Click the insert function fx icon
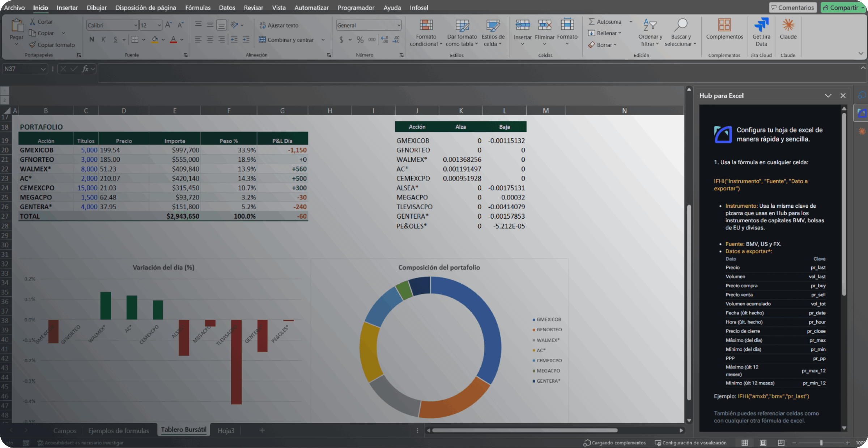868x448 pixels. tap(85, 69)
